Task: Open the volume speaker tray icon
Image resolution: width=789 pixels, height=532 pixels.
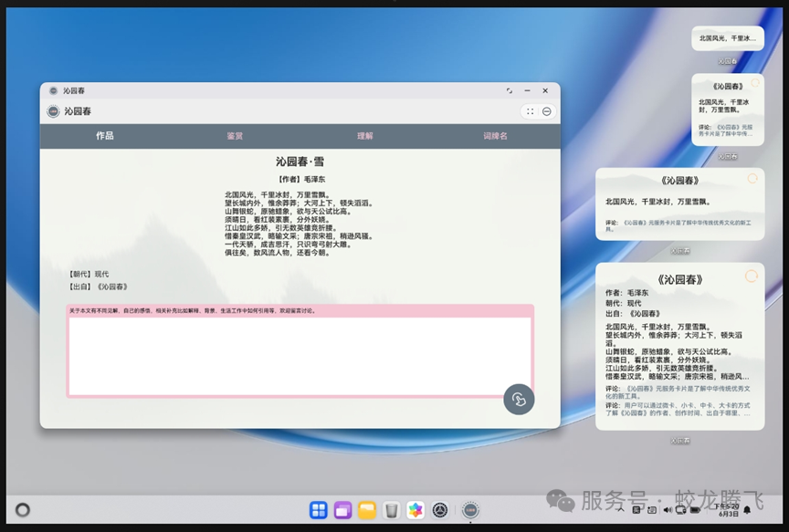Action: [668, 510]
